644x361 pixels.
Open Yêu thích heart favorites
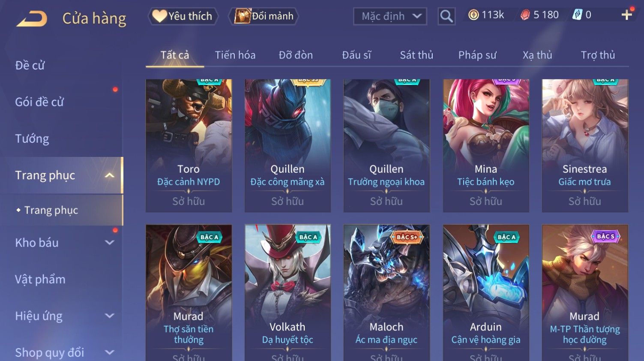pos(183,16)
